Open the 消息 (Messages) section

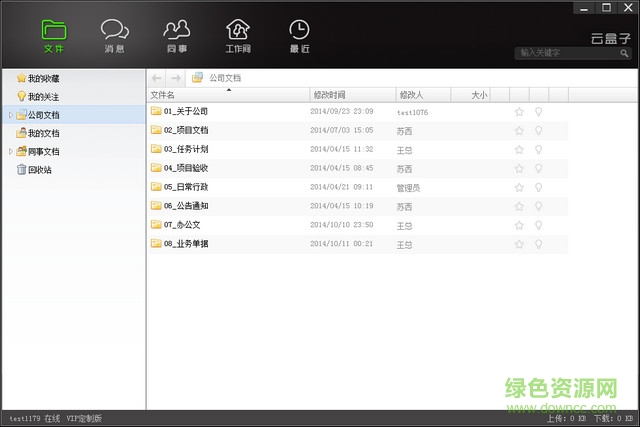[115, 36]
